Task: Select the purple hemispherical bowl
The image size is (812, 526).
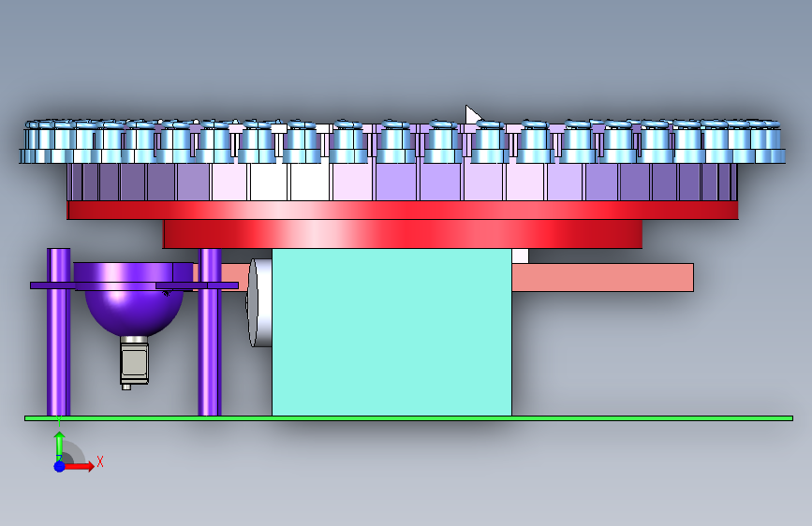Action: (x=134, y=313)
